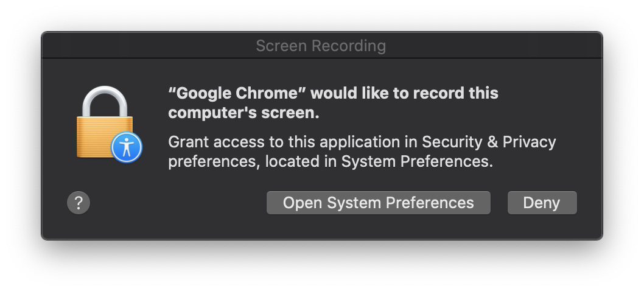Click the blank space between help and Open buttons
Viewport: 644px width, 291px height.
[x=177, y=203]
